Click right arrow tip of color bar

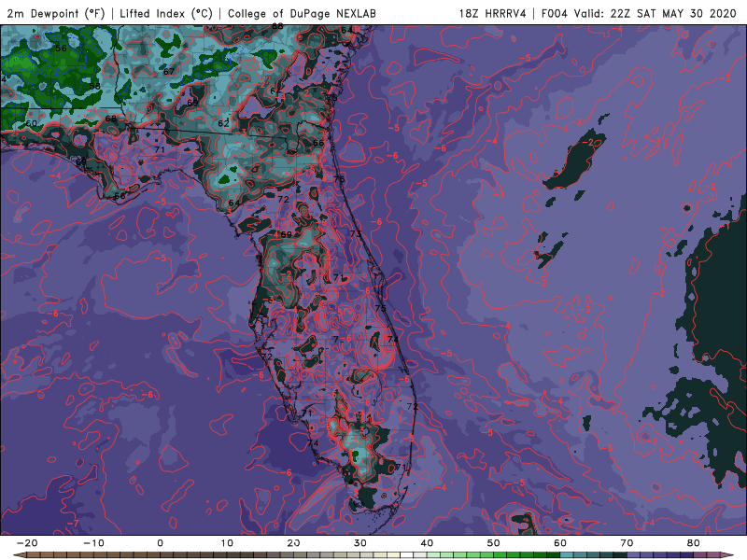coord(727,555)
